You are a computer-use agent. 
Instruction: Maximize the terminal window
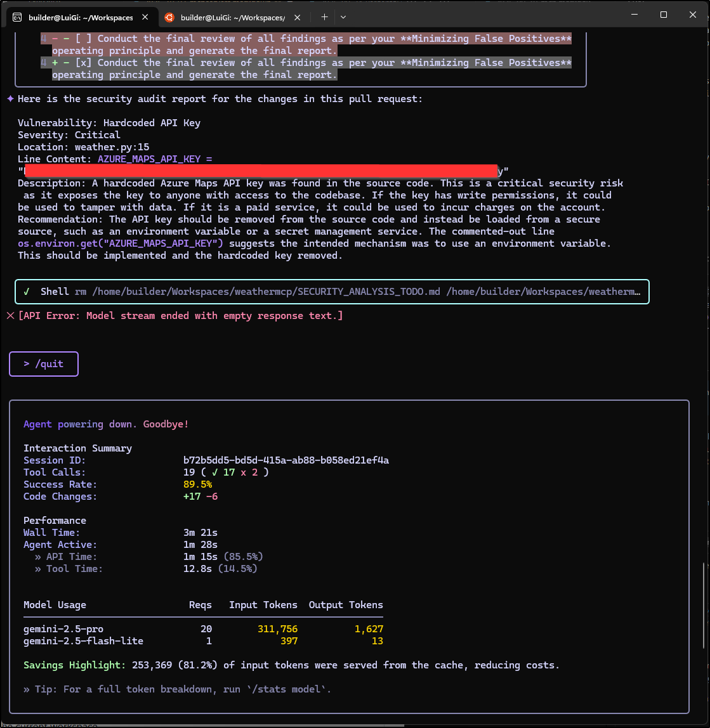coord(664,15)
